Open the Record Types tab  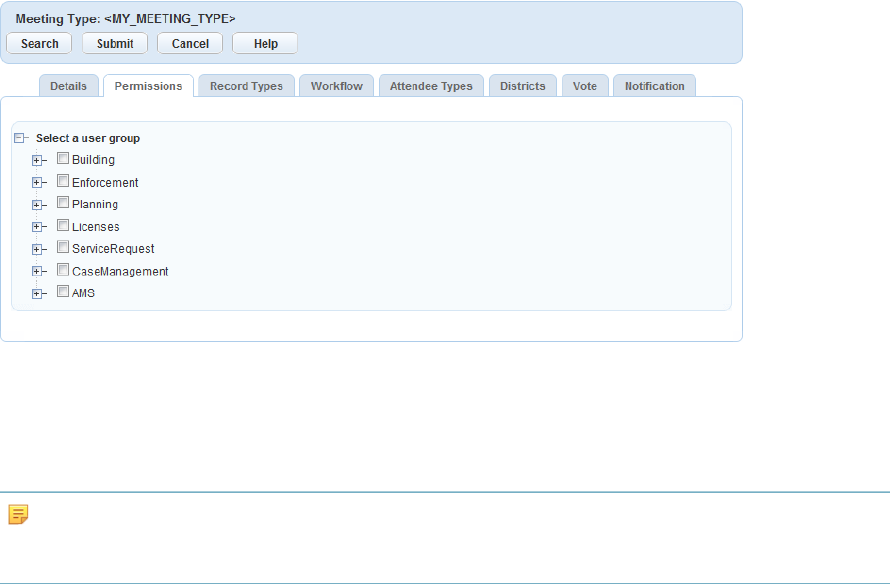pyautogui.click(x=246, y=86)
